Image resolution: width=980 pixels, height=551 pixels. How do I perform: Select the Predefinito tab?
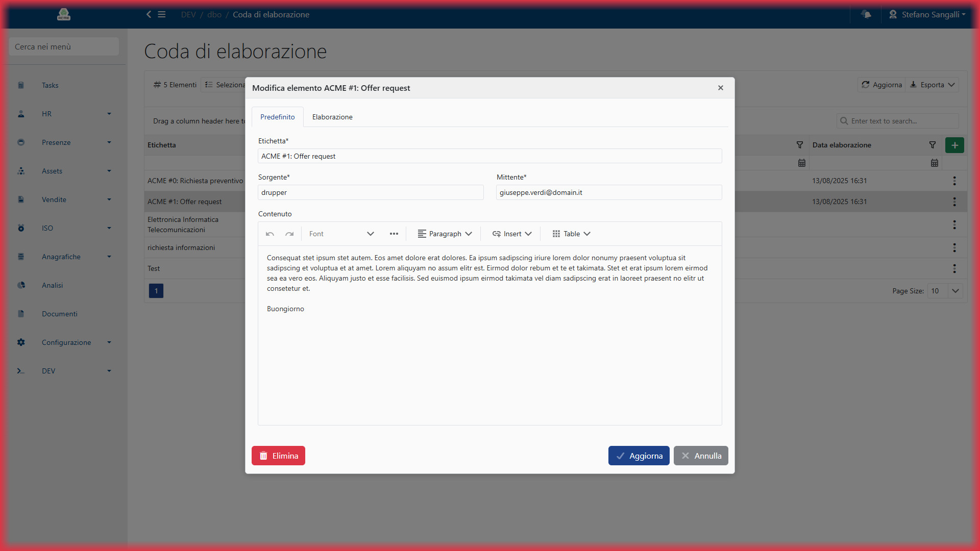[277, 117]
